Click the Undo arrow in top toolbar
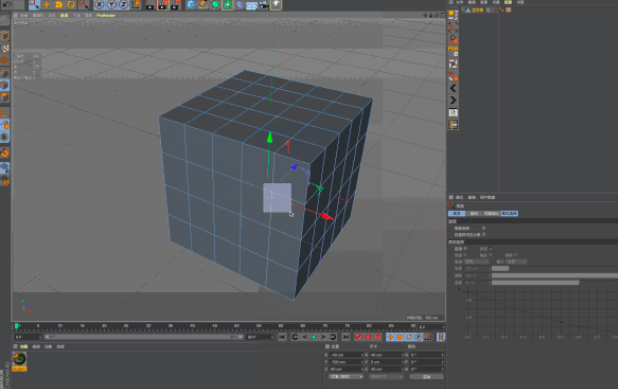Screen dimensions: 618x389 (x=6, y=4)
